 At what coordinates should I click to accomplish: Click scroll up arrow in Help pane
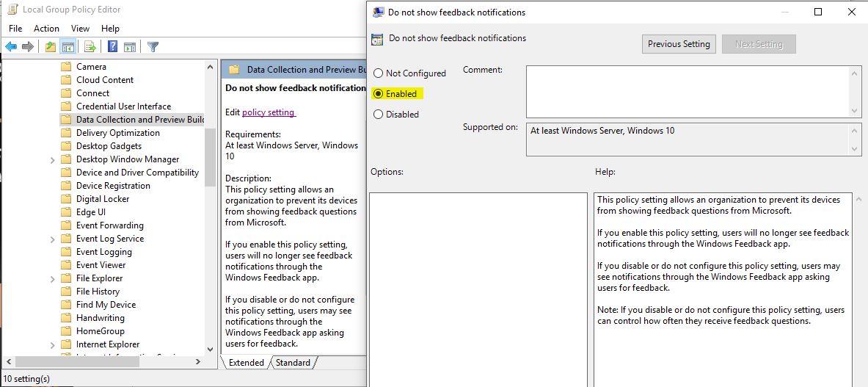(858, 199)
